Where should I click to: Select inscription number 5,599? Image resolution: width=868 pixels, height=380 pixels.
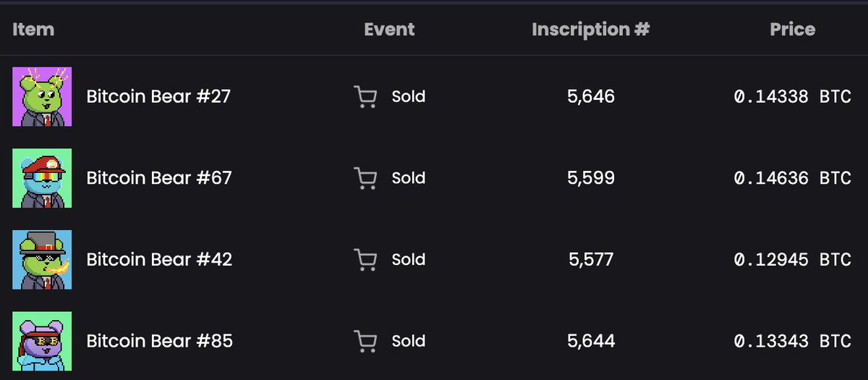click(x=591, y=178)
